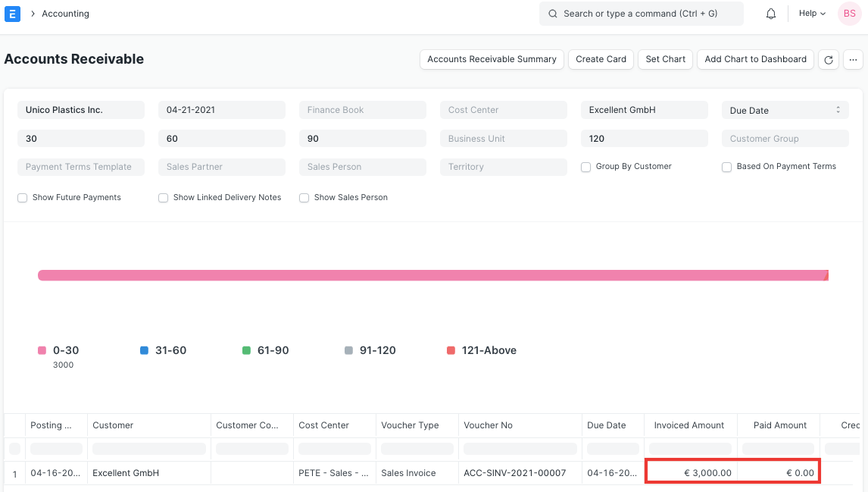Check Show Future Payments
The height and width of the screenshot is (492, 868).
pyautogui.click(x=23, y=197)
